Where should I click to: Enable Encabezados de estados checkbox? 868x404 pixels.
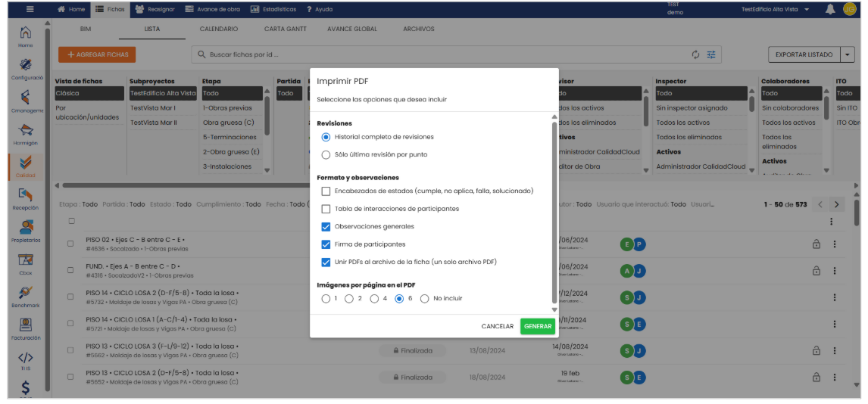tap(326, 191)
